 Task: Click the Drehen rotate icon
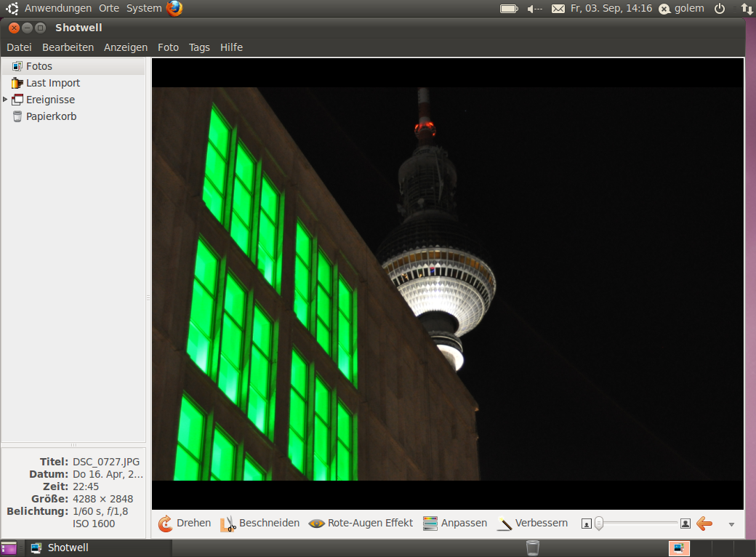(166, 524)
